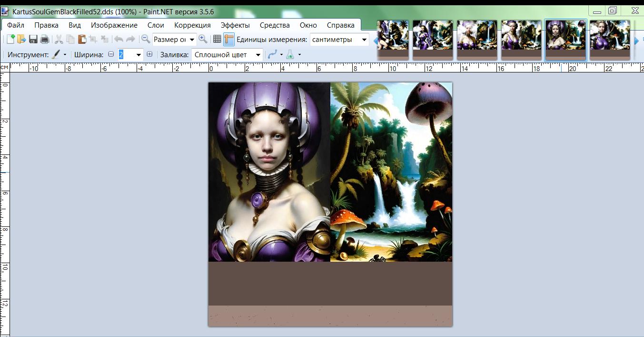644x337 pixels.
Task: Minimize the Paint.NET window
Action: (597, 10)
